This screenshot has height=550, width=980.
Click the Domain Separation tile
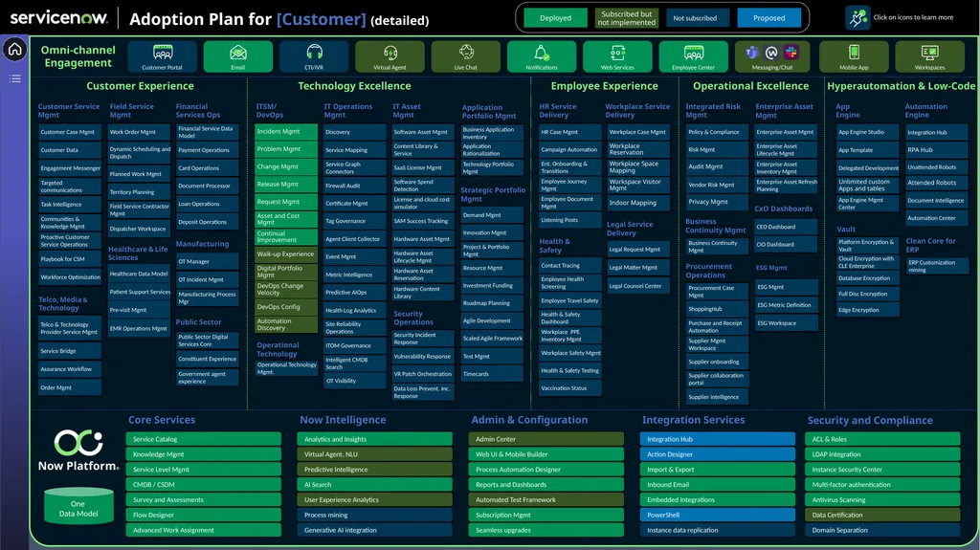tap(882, 530)
